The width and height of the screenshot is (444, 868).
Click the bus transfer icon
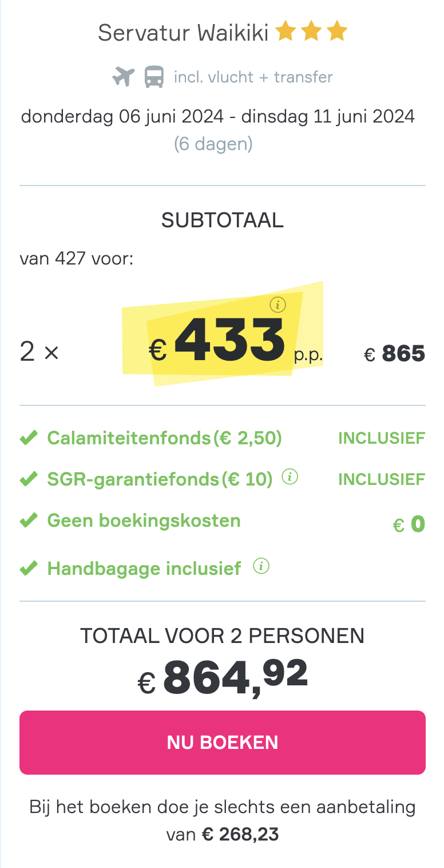click(x=154, y=77)
